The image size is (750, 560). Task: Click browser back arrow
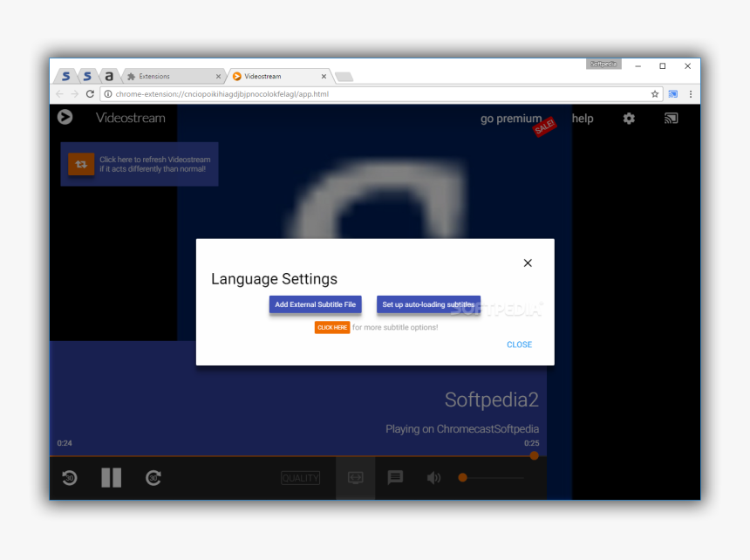pyautogui.click(x=59, y=93)
